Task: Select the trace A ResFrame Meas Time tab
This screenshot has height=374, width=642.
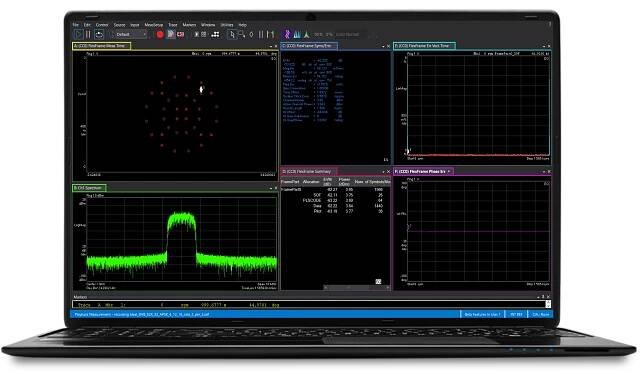Action: click(102, 46)
